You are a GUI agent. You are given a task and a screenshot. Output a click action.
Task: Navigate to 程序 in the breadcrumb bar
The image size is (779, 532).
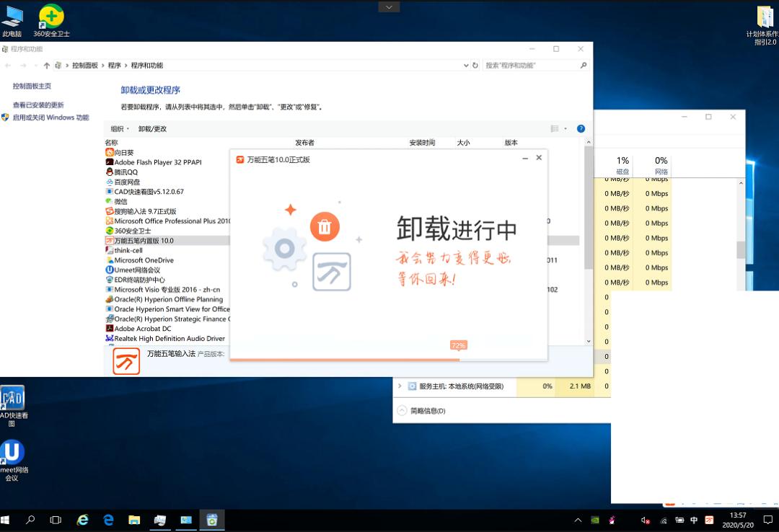click(114, 65)
